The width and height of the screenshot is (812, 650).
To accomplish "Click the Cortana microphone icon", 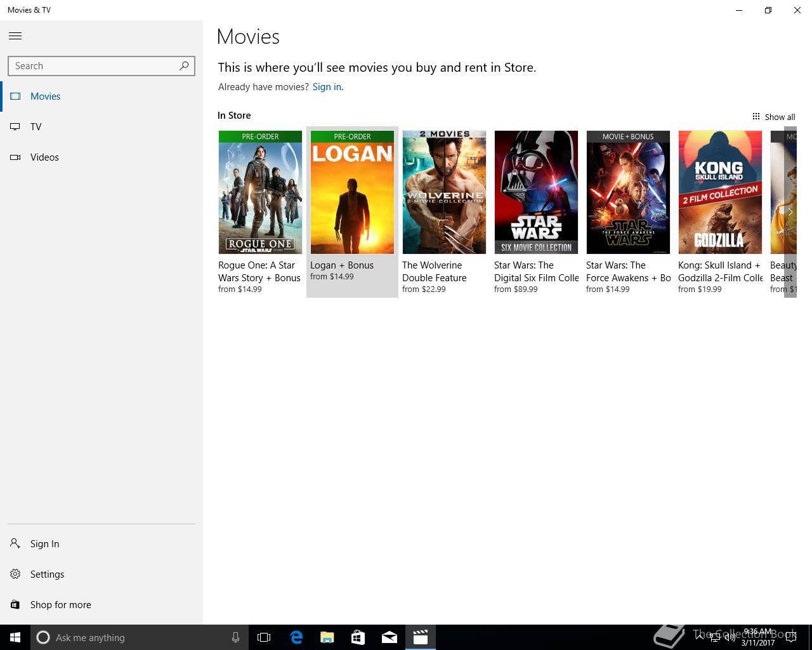I will [235, 637].
